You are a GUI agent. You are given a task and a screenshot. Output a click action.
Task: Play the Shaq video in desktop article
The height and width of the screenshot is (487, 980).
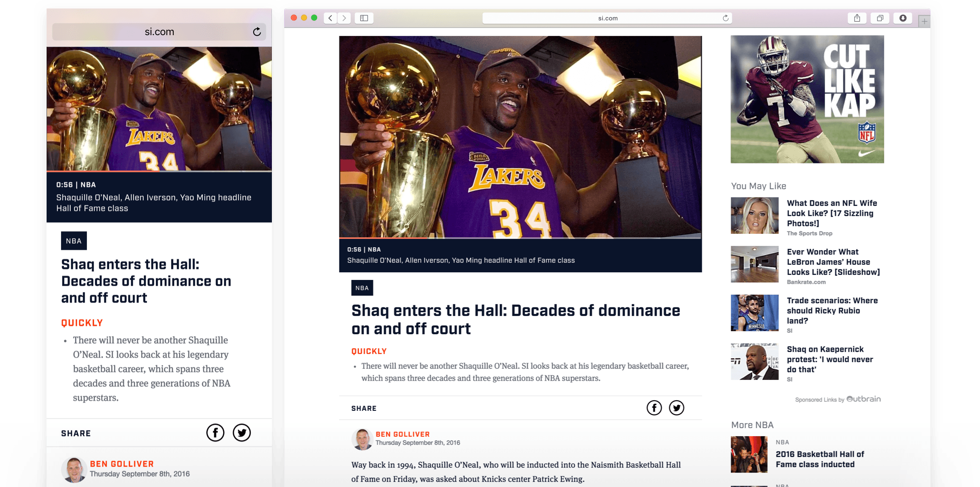pos(520,137)
